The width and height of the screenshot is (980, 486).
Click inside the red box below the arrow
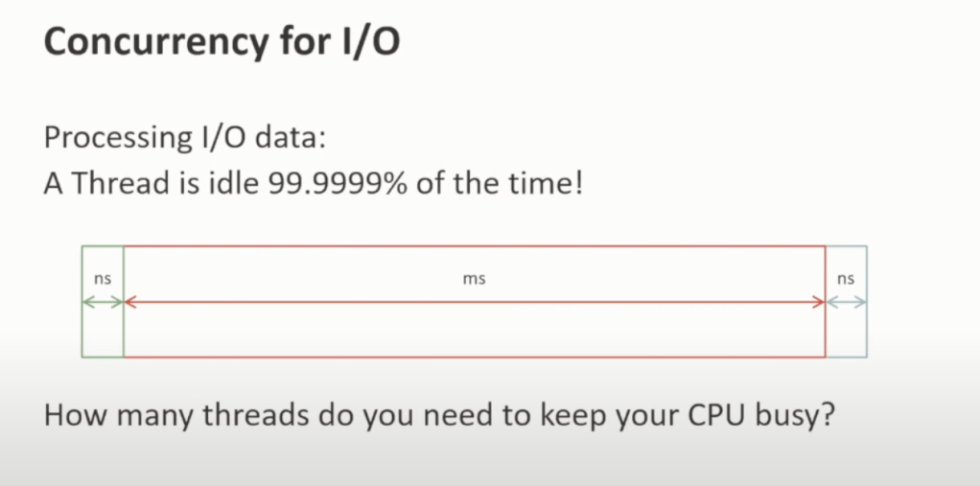pyautogui.click(x=475, y=333)
